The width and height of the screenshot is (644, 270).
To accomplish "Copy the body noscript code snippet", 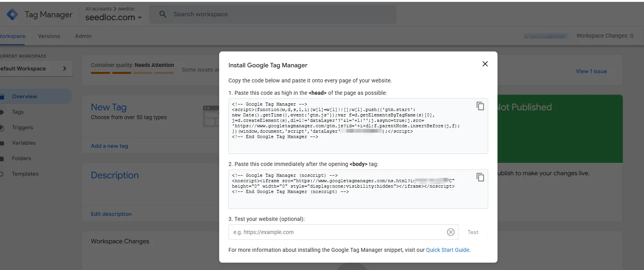I will tap(480, 177).
